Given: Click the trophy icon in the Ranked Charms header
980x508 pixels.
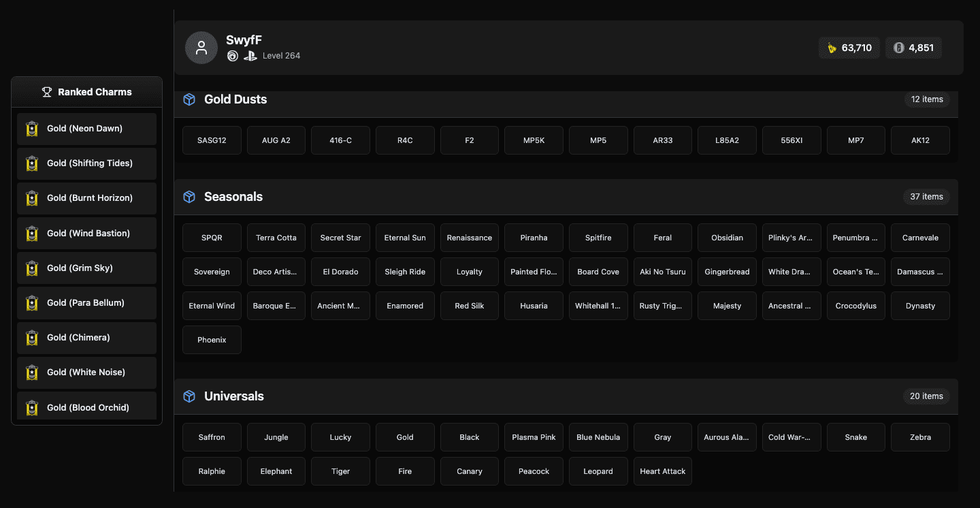Looking at the screenshot, I should click(x=46, y=91).
